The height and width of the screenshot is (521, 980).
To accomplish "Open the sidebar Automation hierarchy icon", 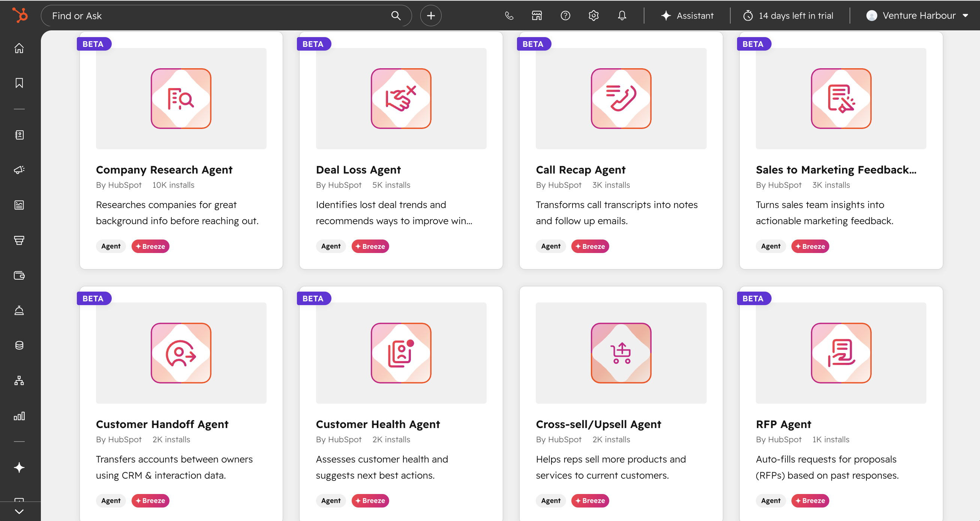I will click(19, 381).
